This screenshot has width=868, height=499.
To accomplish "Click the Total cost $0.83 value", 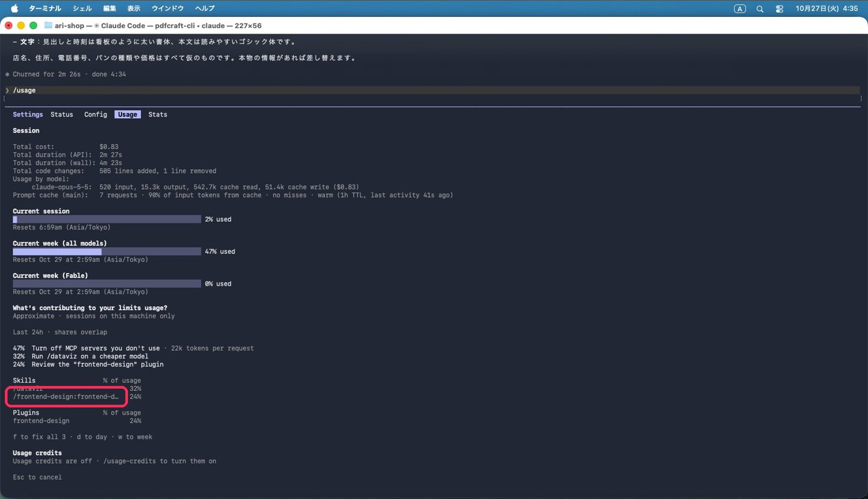I will point(109,146).
